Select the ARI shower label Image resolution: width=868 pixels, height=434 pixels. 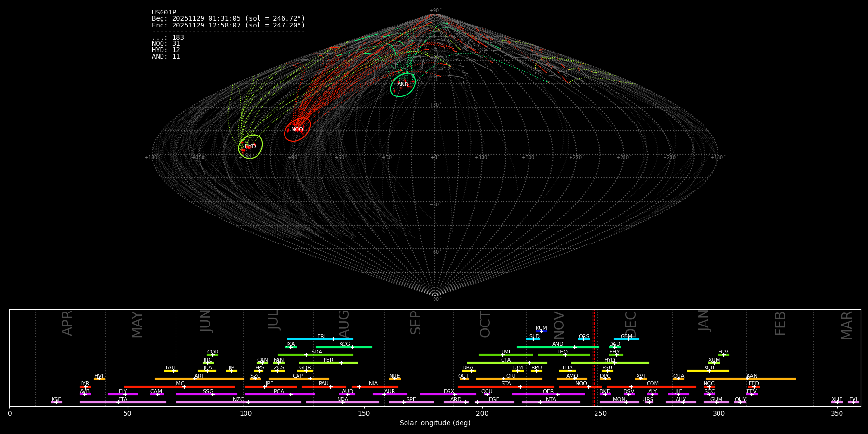199,376
